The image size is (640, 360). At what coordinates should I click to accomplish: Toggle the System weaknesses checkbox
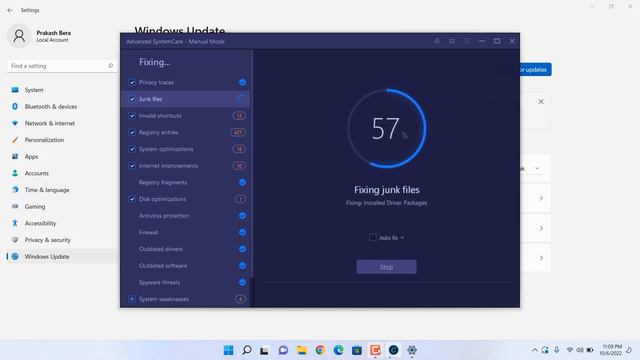click(x=132, y=299)
